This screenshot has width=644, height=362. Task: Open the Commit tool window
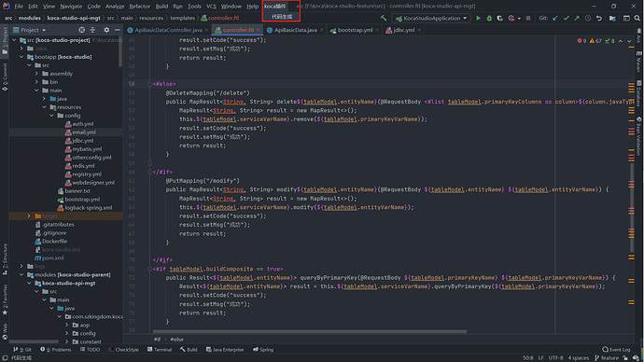(x=5, y=77)
